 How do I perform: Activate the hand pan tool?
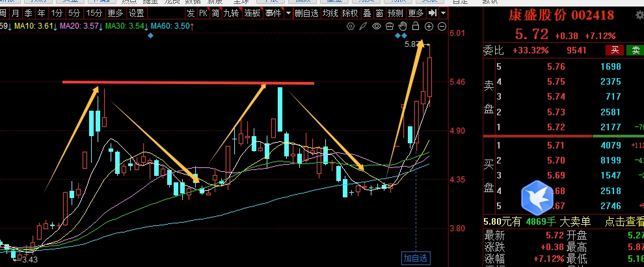click(x=403, y=26)
